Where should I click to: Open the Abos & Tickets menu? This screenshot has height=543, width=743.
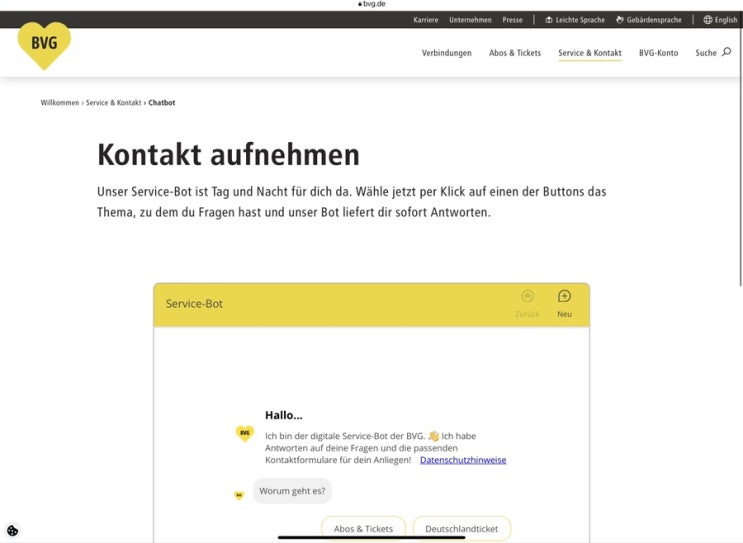pos(515,53)
